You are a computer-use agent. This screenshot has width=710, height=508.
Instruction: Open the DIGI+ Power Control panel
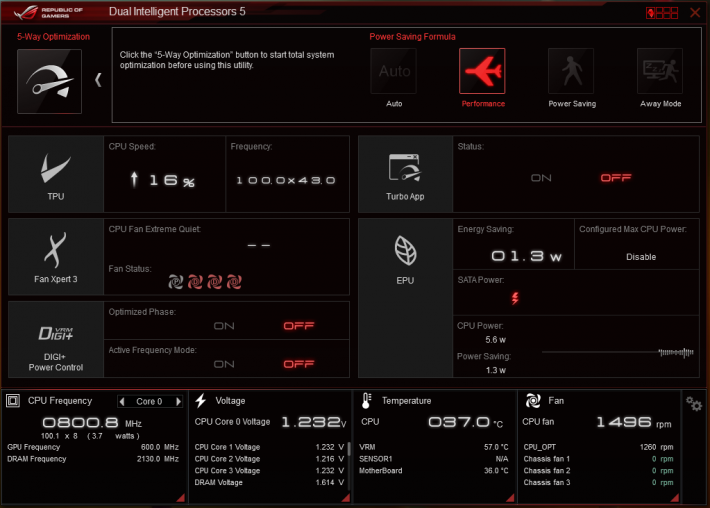[56, 340]
